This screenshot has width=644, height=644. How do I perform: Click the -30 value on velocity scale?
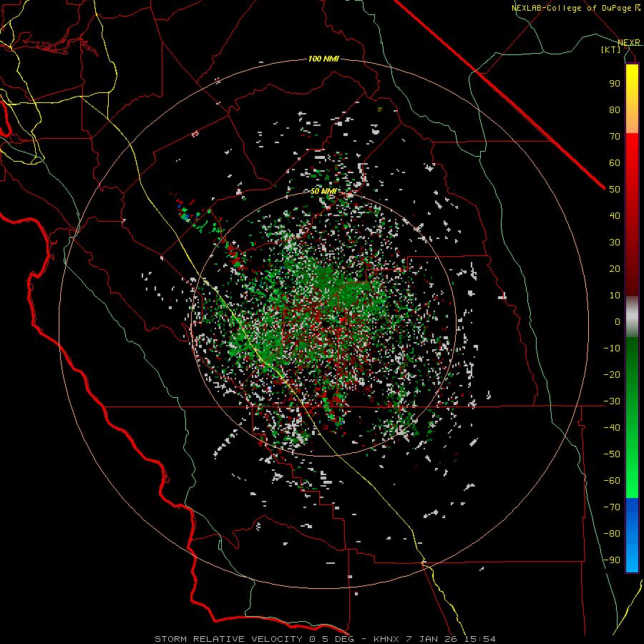612,401
